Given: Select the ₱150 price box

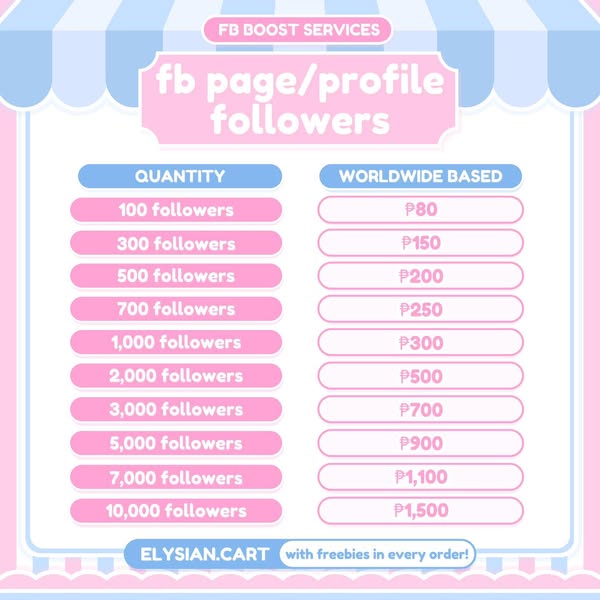Looking at the screenshot, I should point(420,243).
